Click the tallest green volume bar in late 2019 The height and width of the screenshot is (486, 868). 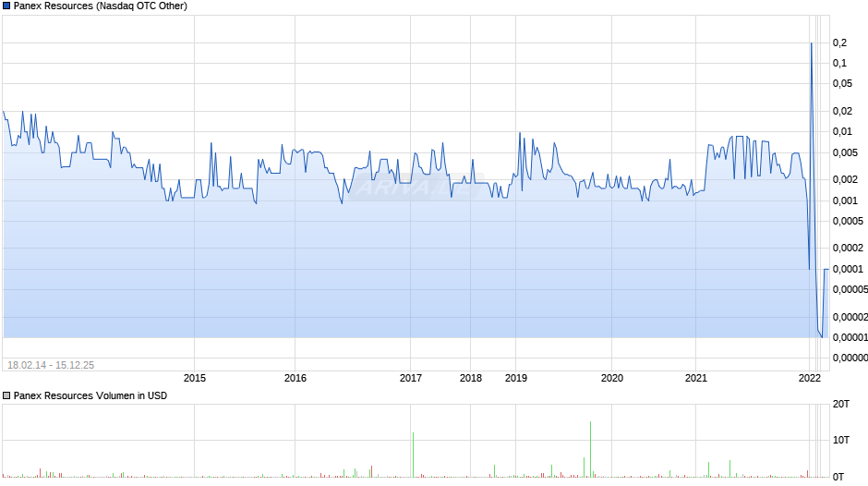(x=590, y=449)
